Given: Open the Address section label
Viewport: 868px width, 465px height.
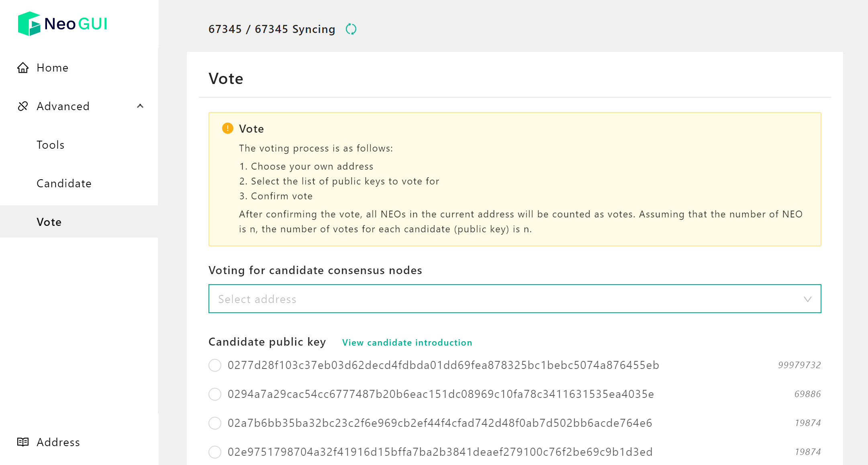Looking at the screenshot, I should (58, 442).
